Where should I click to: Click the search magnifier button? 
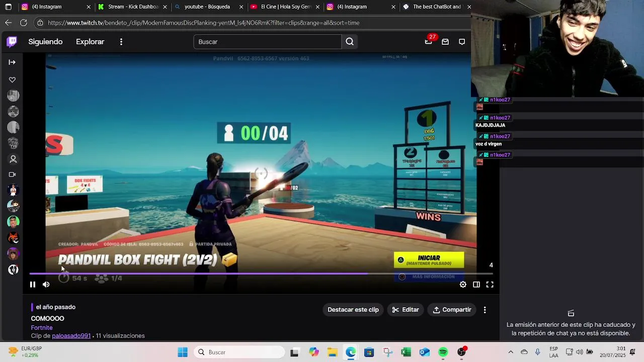tap(350, 42)
